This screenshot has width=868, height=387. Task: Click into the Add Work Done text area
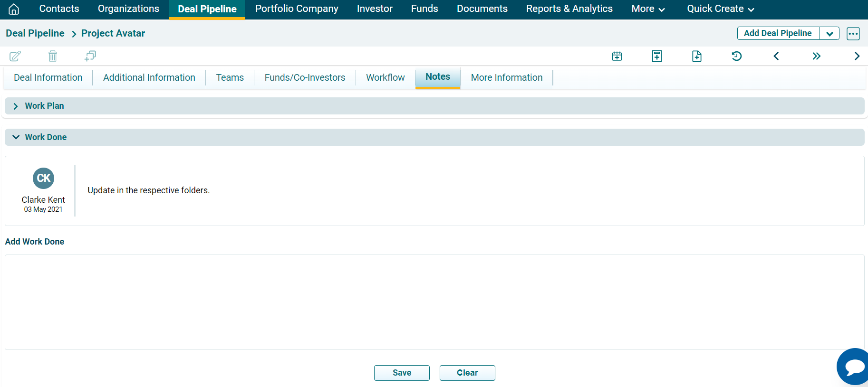434,302
